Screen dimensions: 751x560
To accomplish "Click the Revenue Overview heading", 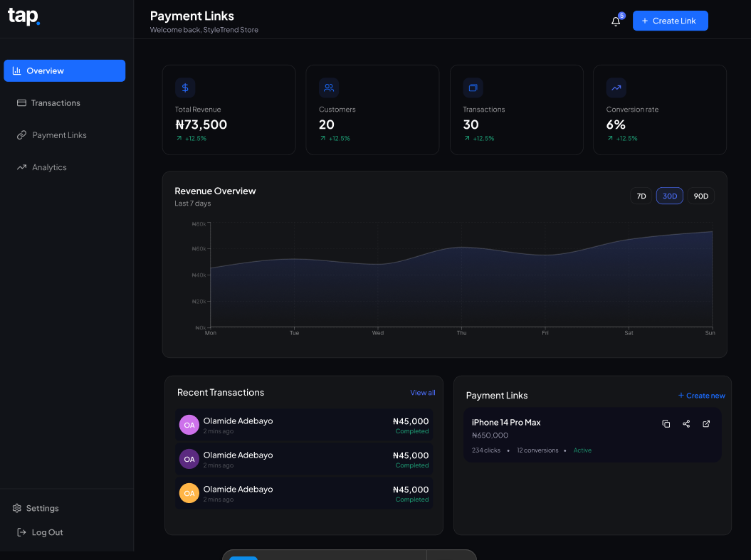I will click(x=215, y=191).
